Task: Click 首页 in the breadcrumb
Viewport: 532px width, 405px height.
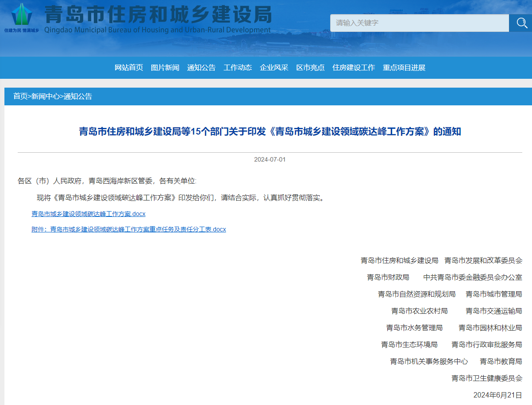Action: click(x=20, y=96)
